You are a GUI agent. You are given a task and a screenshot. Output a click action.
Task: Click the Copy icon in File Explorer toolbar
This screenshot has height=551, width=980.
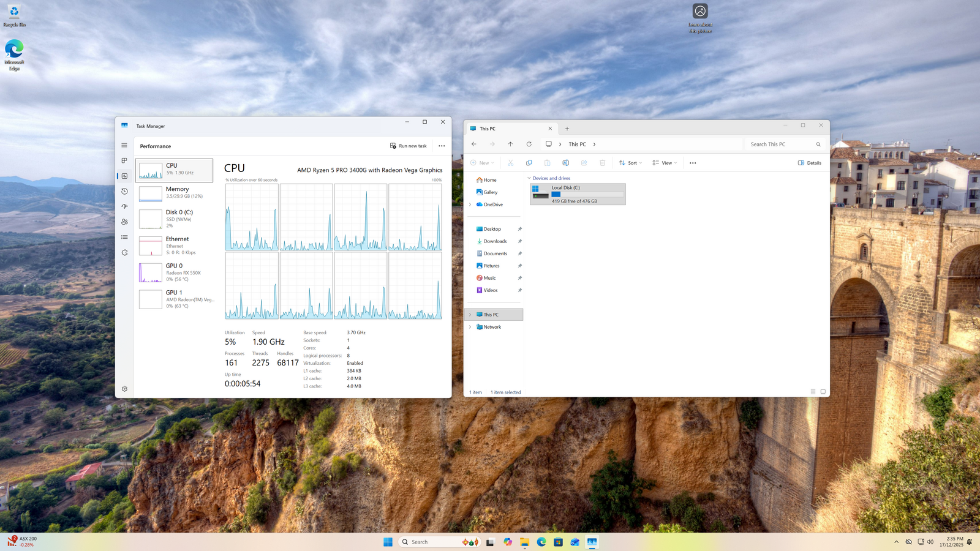pos(529,163)
